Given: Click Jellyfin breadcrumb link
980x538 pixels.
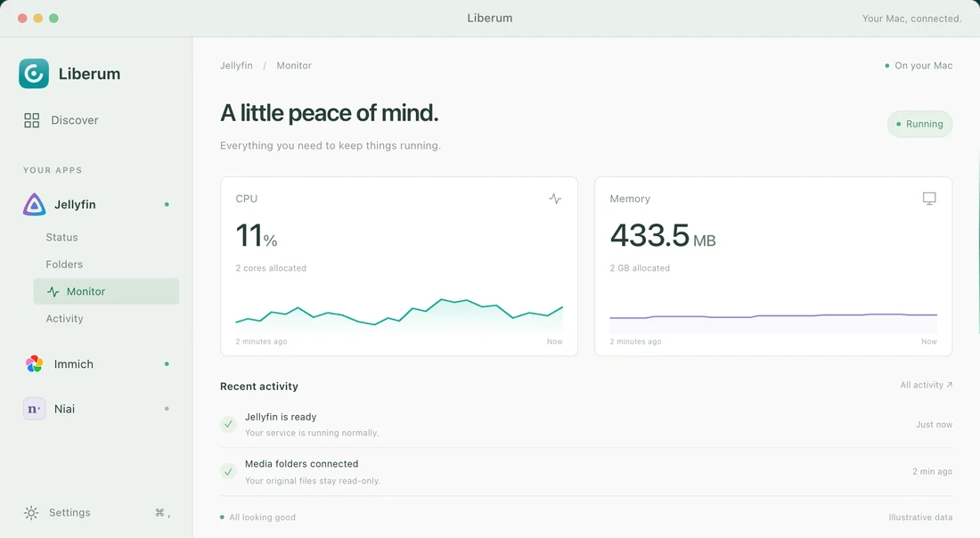Looking at the screenshot, I should [236, 66].
